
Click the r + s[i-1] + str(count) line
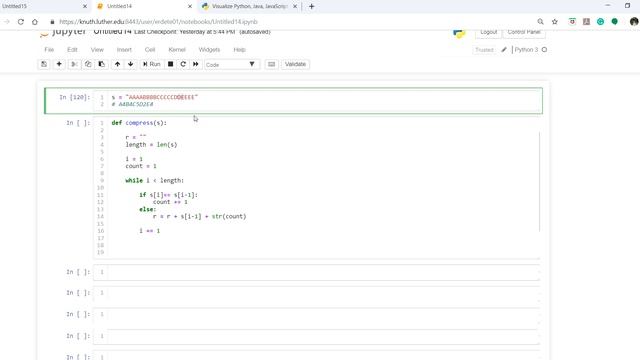pyautogui.click(x=200, y=216)
